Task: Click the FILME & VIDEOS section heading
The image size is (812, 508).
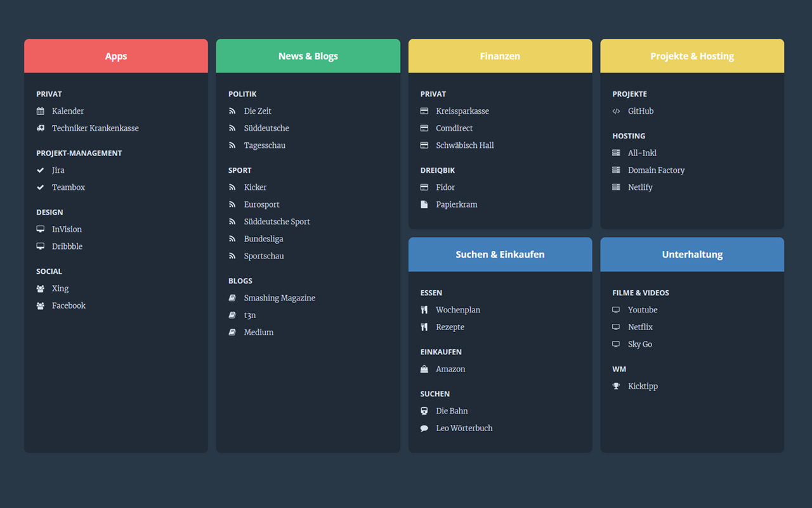Action: pos(641,293)
